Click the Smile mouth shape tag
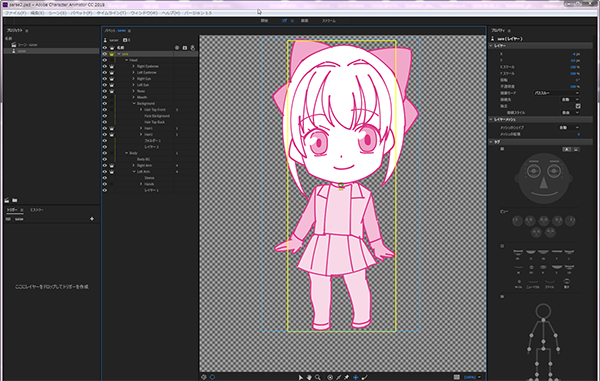 click(549, 283)
